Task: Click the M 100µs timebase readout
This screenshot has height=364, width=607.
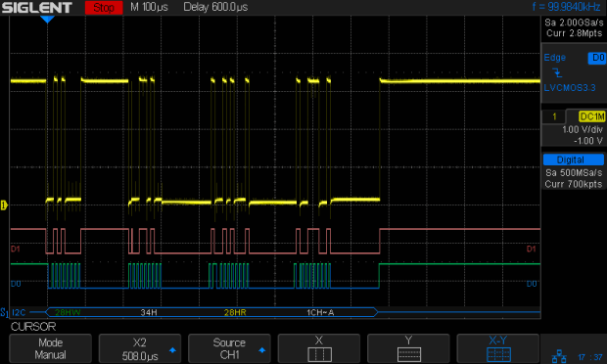Action: [x=149, y=7]
